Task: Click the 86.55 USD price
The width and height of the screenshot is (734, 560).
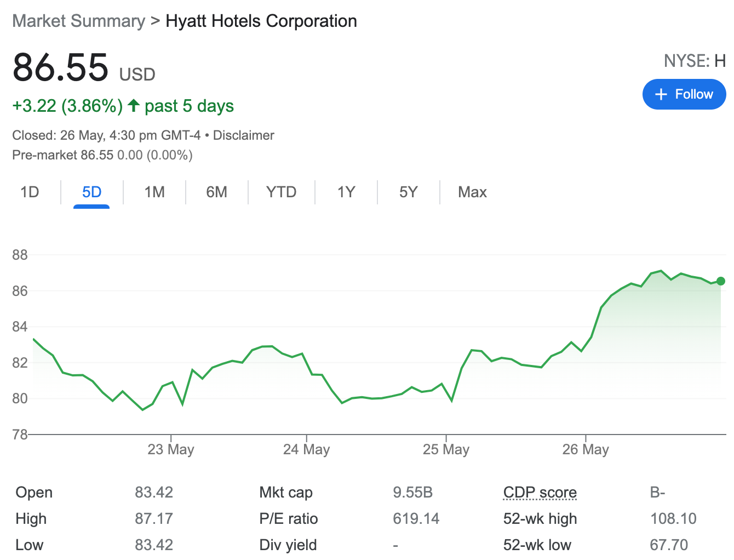Action: pos(84,68)
